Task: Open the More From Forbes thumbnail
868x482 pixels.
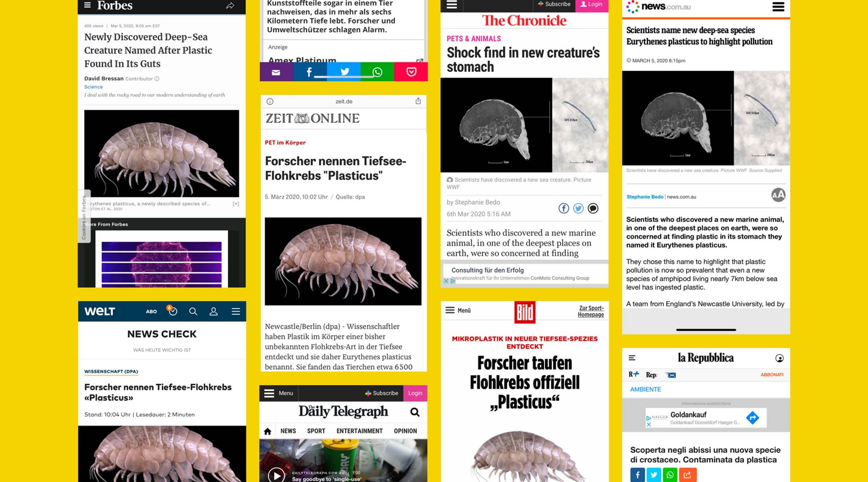Action: coord(162,259)
